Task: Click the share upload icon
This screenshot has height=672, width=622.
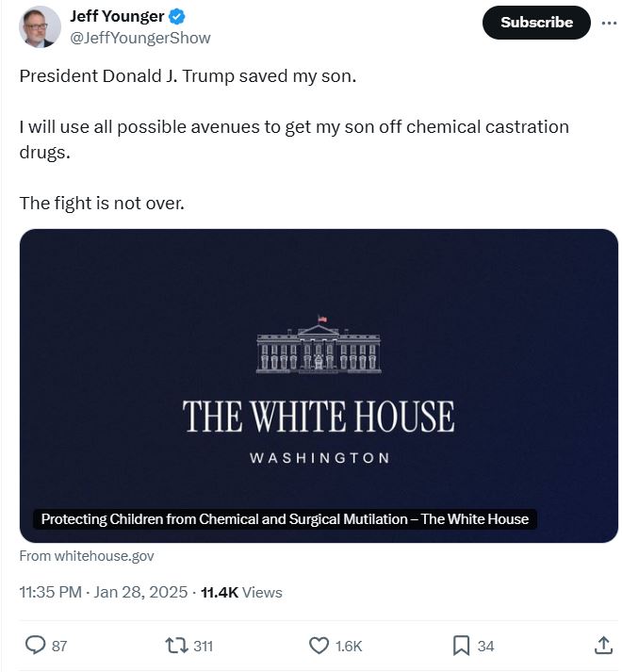Action: point(603,645)
